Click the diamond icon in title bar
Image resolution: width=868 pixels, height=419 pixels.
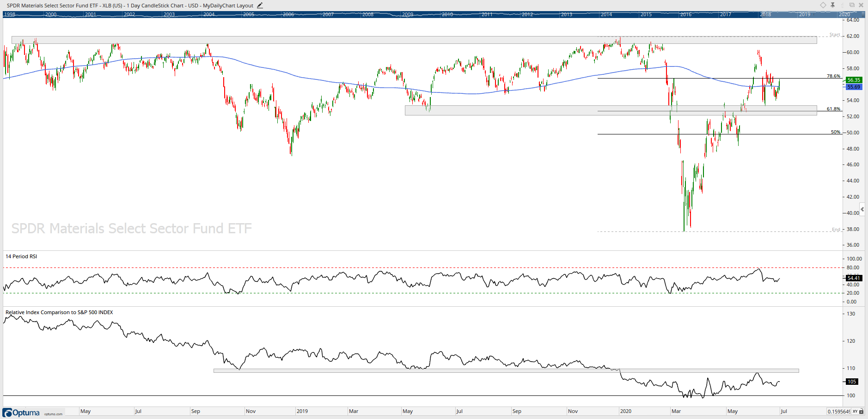pyautogui.click(x=823, y=5)
